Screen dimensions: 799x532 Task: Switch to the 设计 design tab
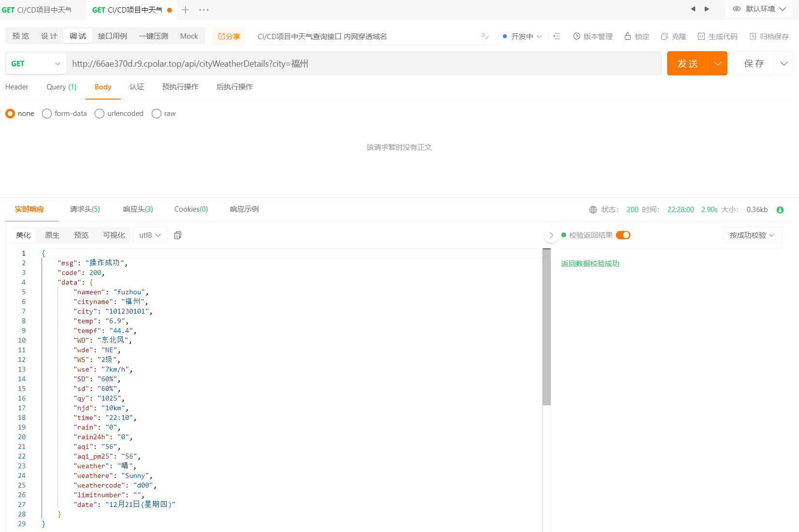click(x=49, y=36)
